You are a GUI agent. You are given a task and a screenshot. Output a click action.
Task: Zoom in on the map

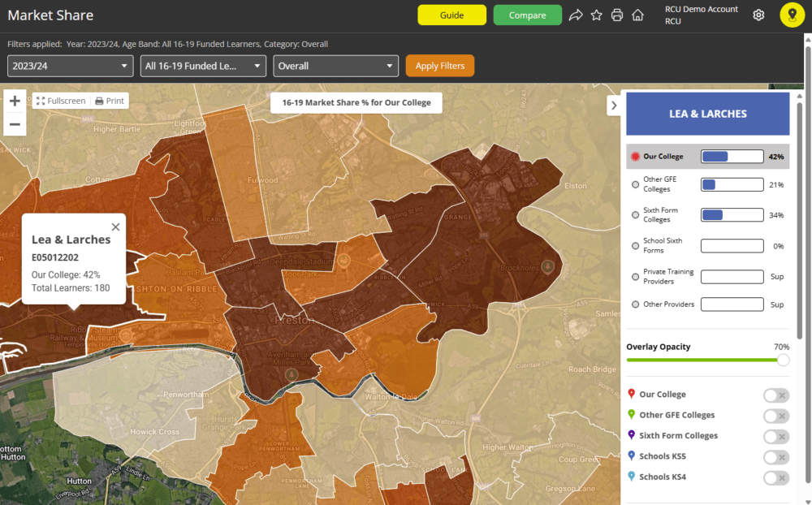point(15,101)
